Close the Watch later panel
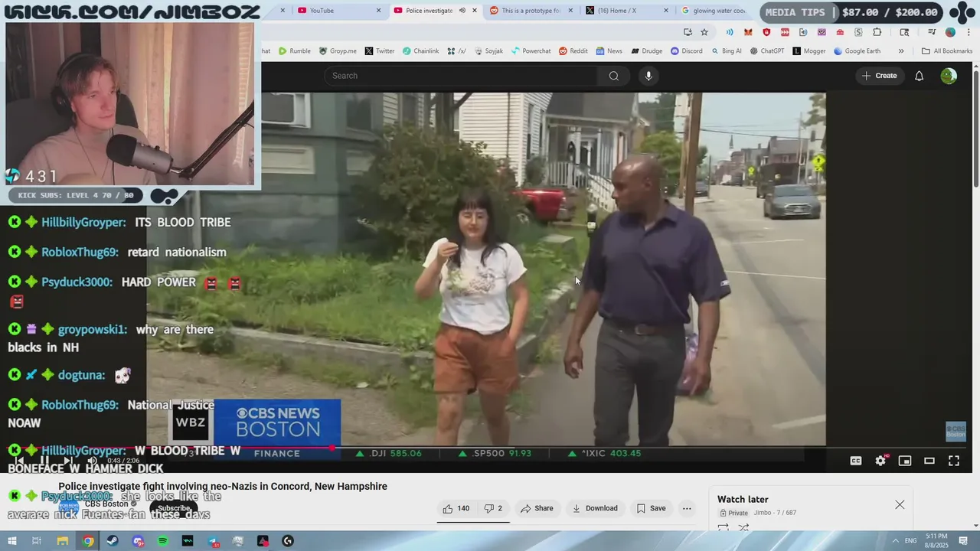Image resolution: width=980 pixels, height=551 pixels. tap(900, 505)
